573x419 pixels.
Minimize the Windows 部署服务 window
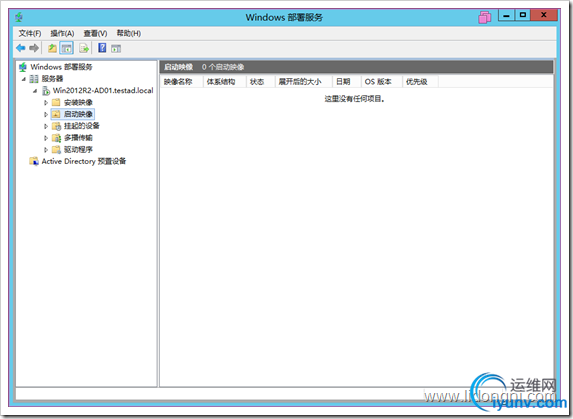tap(506, 15)
